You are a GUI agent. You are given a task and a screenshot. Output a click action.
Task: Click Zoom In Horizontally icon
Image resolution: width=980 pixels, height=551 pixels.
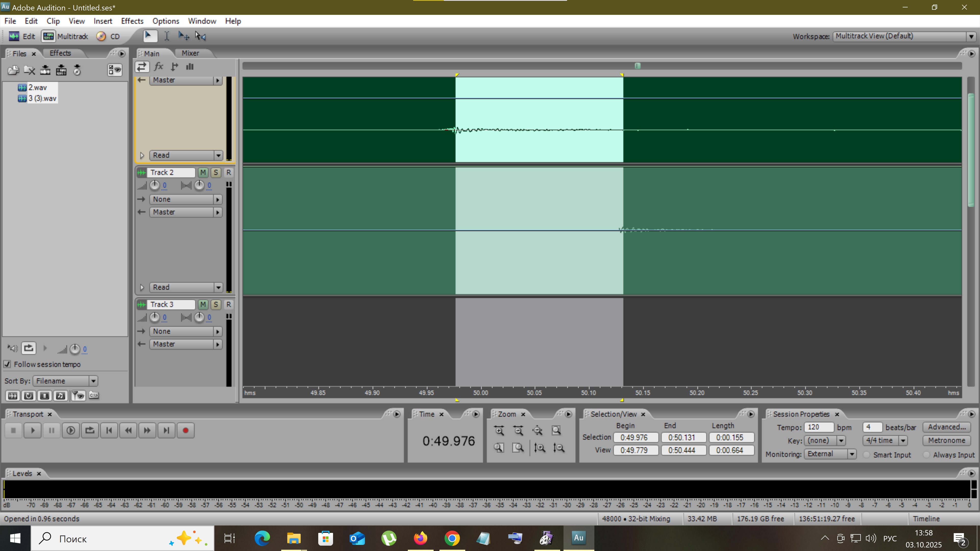click(499, 430)
